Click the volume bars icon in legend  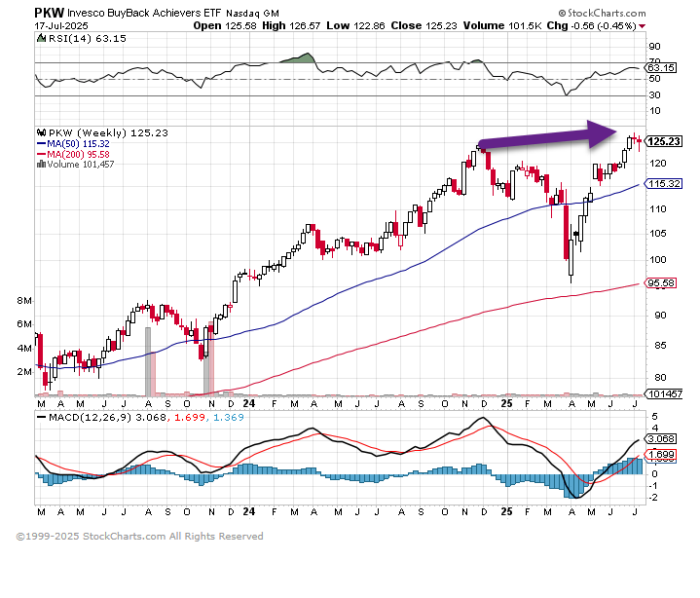[41, 164]
